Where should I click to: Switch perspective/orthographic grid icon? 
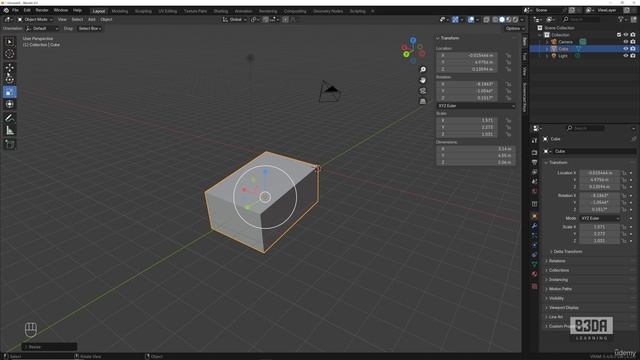[x=423, y=101]
